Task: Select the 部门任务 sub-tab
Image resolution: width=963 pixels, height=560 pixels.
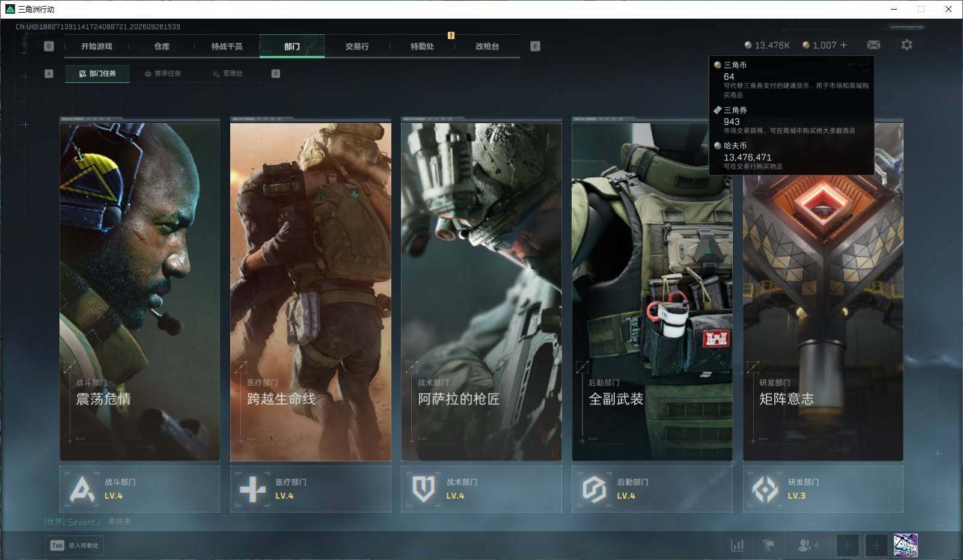Action: (x=97, y=73)
